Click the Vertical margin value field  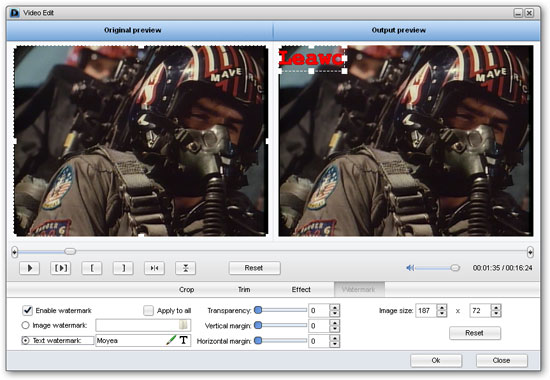(319, 326)
